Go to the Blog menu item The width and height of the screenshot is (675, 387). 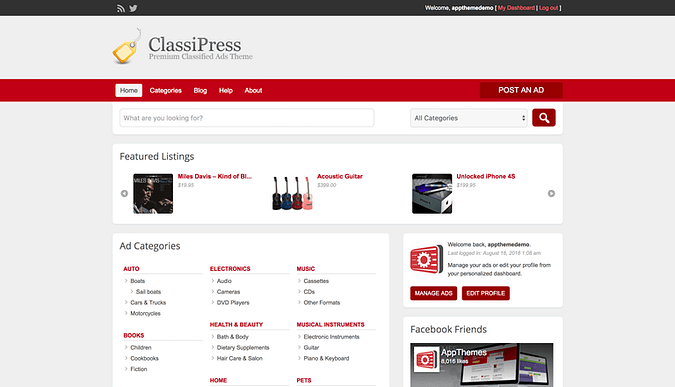200,90
